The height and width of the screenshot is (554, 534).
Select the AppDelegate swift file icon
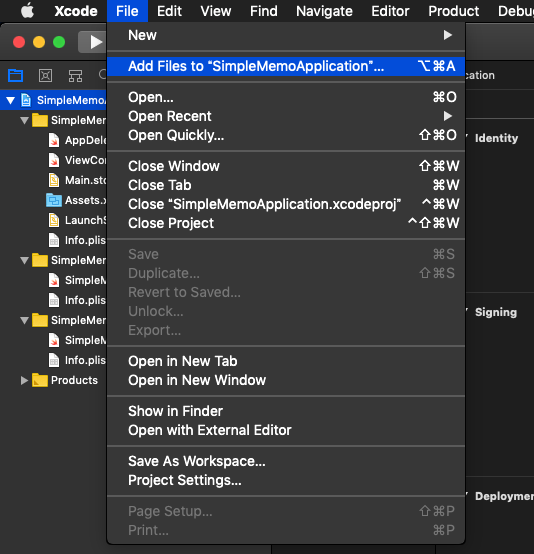[x=54, y=140]
